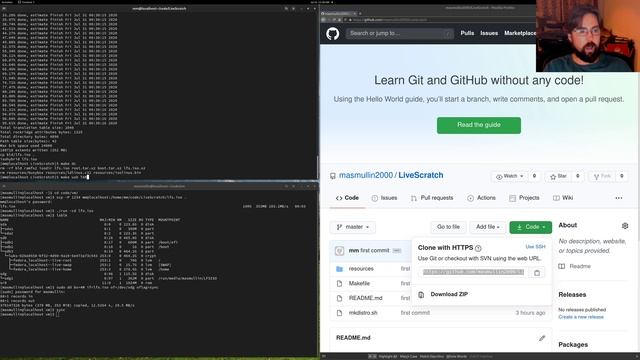This screenshot has width=640, height=360.
Task: Click the star count next to Star
Action: coord(577,176)
